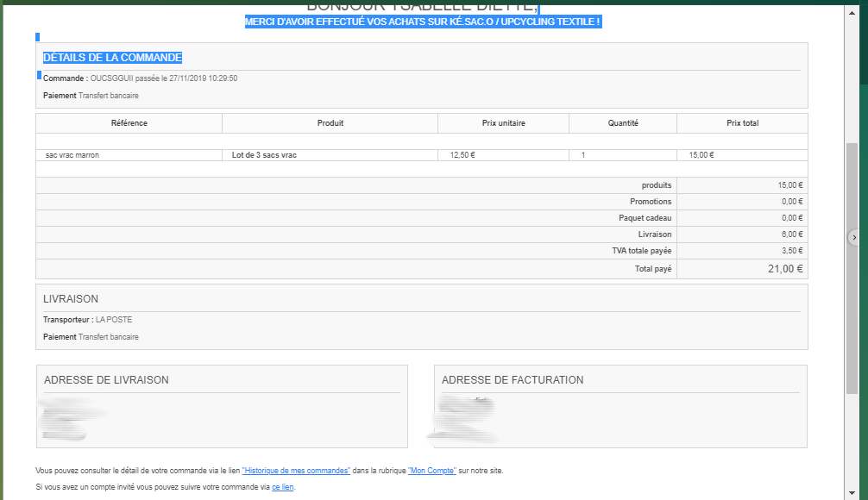Follow the "ce lien" order tracking link
Viewport: 868px width, 500px height.
[x=283, y=487]
